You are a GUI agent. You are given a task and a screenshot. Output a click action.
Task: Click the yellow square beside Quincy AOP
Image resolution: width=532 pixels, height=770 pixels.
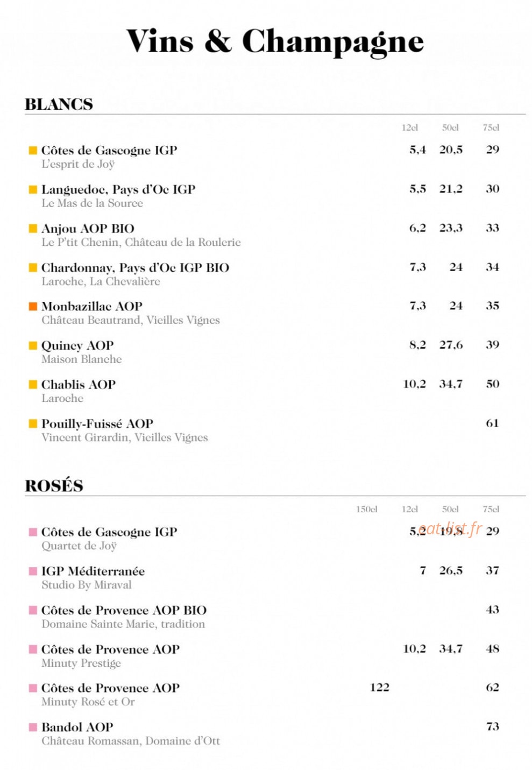pyautogui.click(x=33, y=345)
